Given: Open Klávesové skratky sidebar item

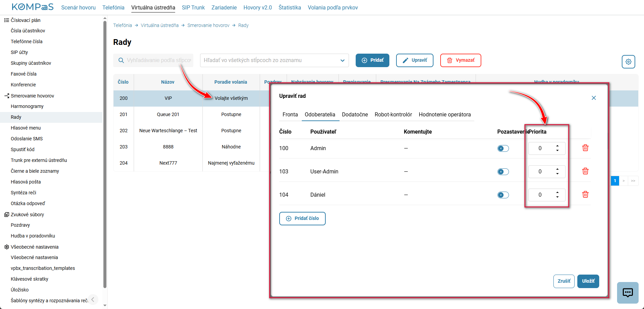Looking at the screenshot, I should click(x=29, y=279).
